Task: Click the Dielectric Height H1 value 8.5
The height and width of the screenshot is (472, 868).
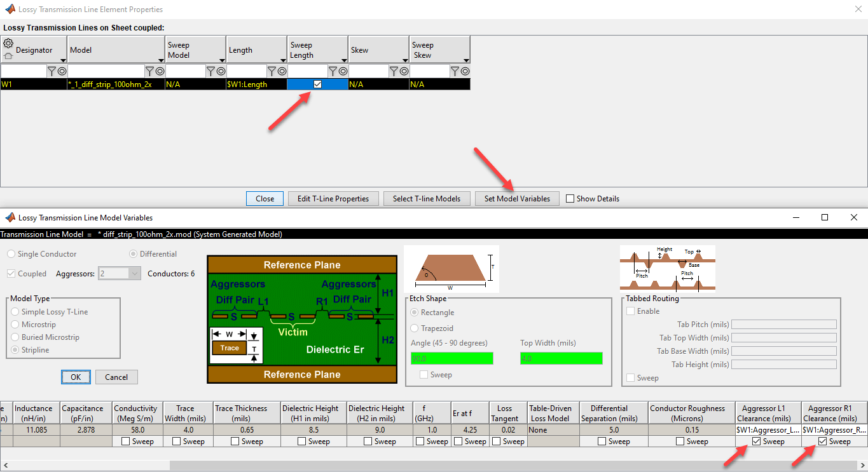Action: (x=313, y=429)
